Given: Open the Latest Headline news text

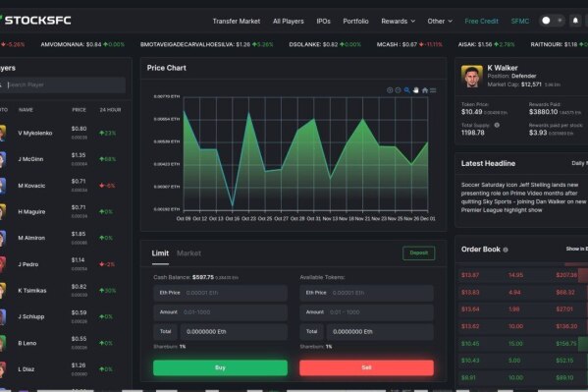Looking at the screenshot, I should tap(523, 197).
